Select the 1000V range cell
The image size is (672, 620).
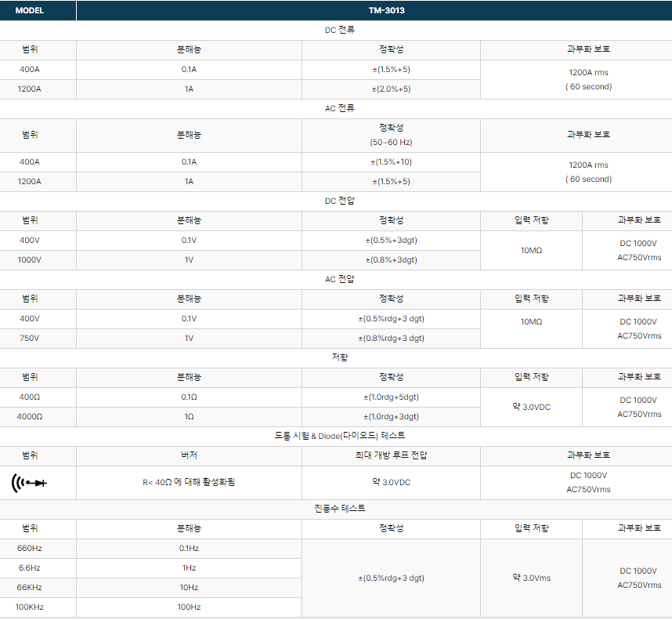click(30, 259)
